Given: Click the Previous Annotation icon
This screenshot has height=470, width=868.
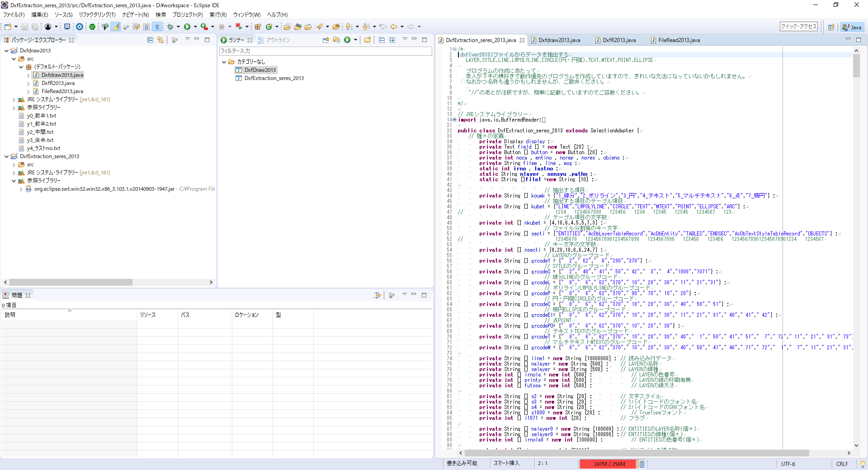Looking at the screenshot, I should tap(366, 27).
